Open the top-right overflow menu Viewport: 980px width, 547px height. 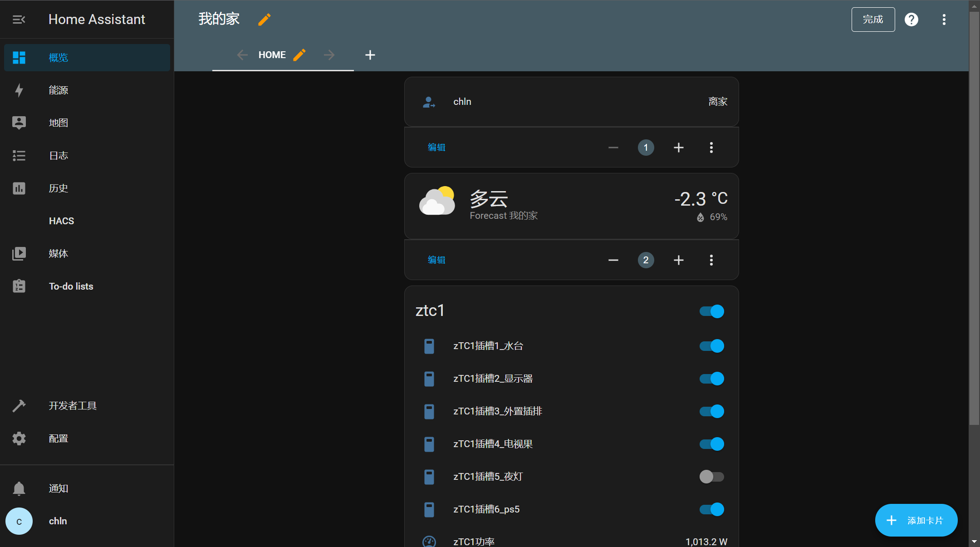pos(944,20)
